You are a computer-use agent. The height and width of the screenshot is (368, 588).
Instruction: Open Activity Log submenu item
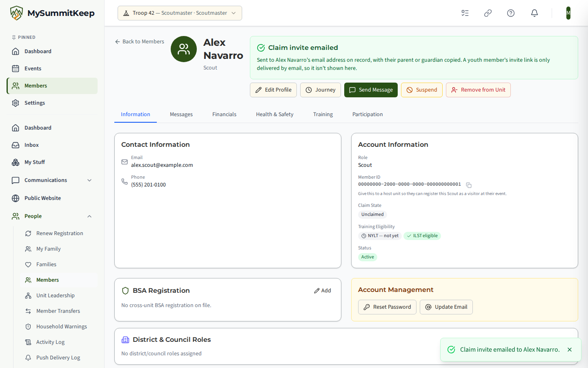[59, 342]
